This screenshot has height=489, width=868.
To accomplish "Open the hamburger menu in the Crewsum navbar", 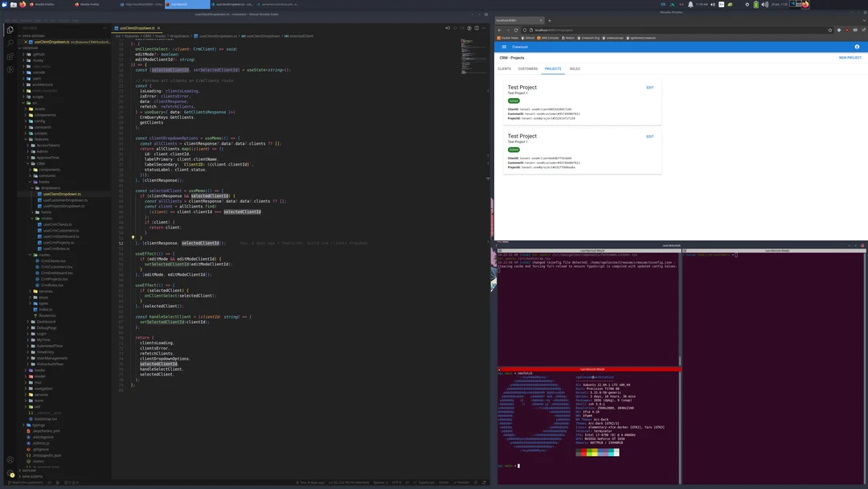I will (505, 47).
